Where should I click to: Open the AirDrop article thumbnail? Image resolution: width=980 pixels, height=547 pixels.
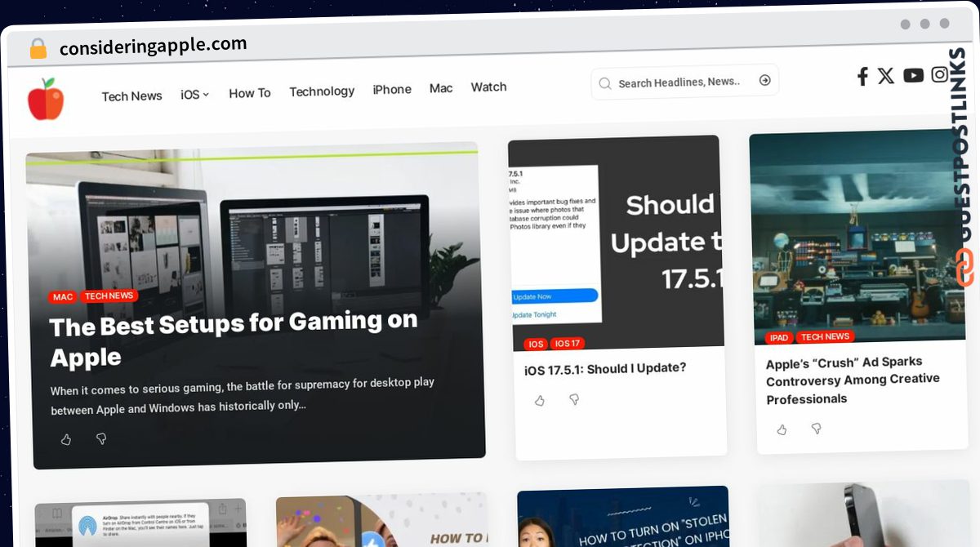[140, 523]
